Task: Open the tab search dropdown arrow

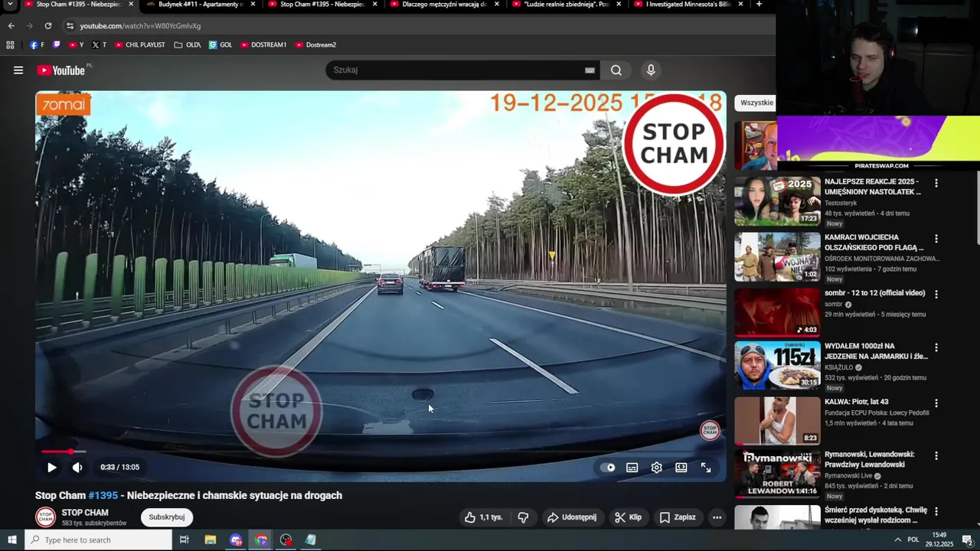Action: pos(9,5)
